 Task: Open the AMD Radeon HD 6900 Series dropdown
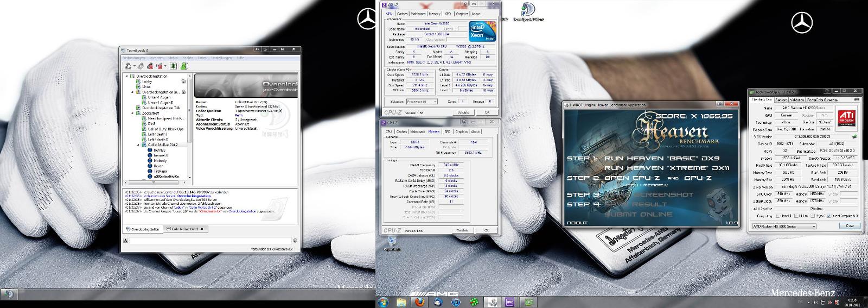tap(784, 226)
